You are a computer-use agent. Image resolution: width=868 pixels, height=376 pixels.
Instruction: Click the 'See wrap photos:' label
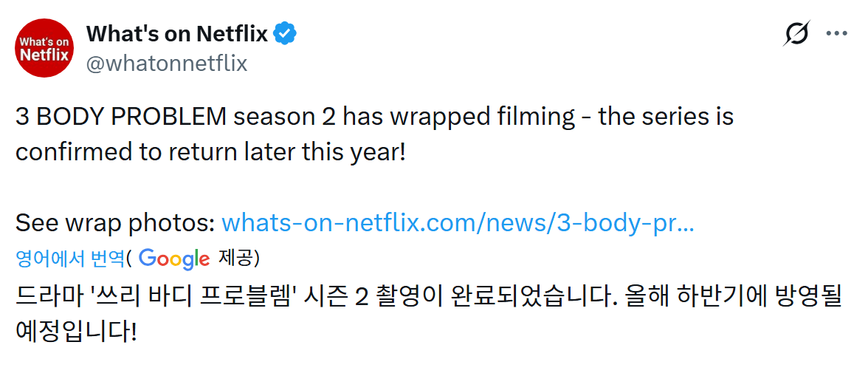[115, 223]
